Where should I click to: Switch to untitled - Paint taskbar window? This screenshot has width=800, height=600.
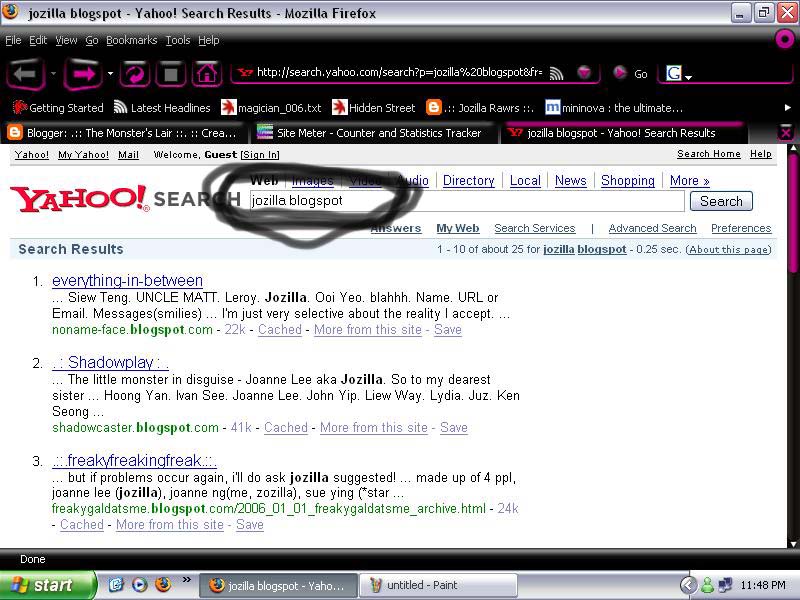click(438, 585)
